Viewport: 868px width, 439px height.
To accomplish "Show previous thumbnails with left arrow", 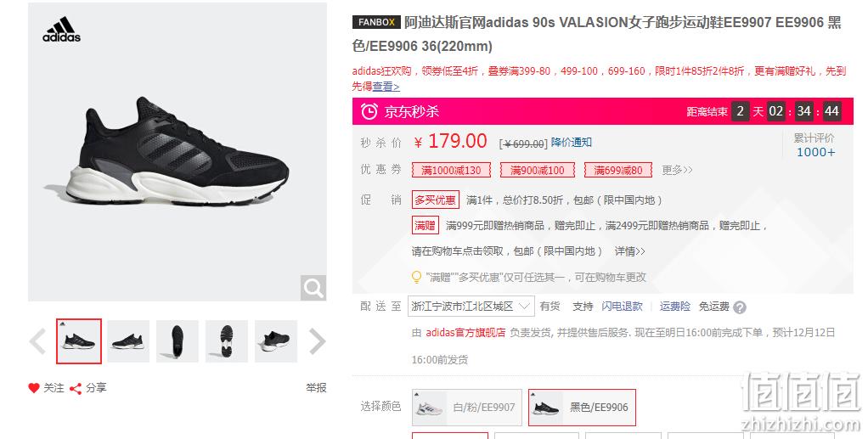I will coord(37,341).
